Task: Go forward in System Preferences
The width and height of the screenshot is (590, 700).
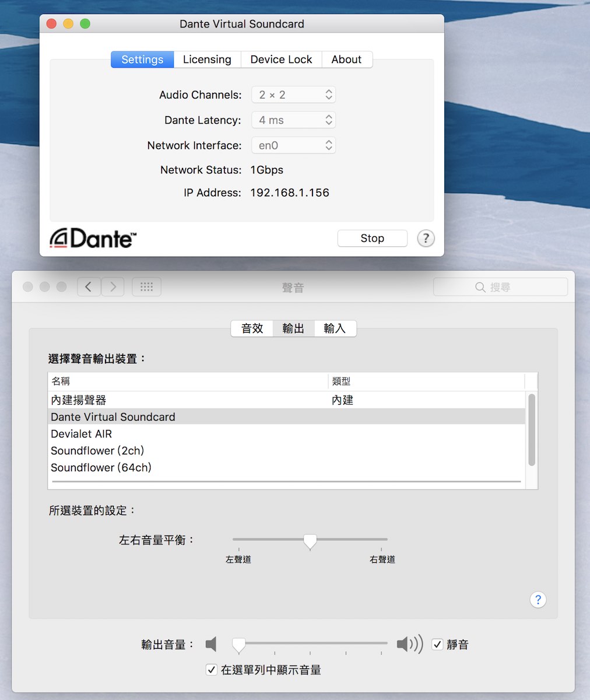Action: point(113,286)
